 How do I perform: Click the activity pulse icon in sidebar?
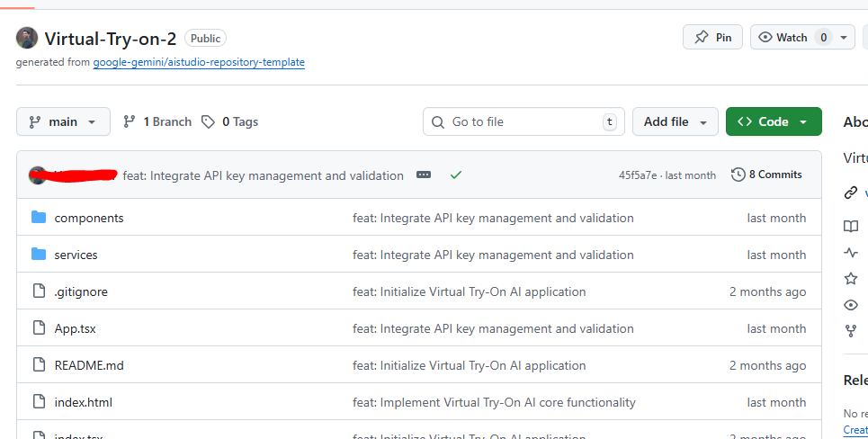click(850, 253)
